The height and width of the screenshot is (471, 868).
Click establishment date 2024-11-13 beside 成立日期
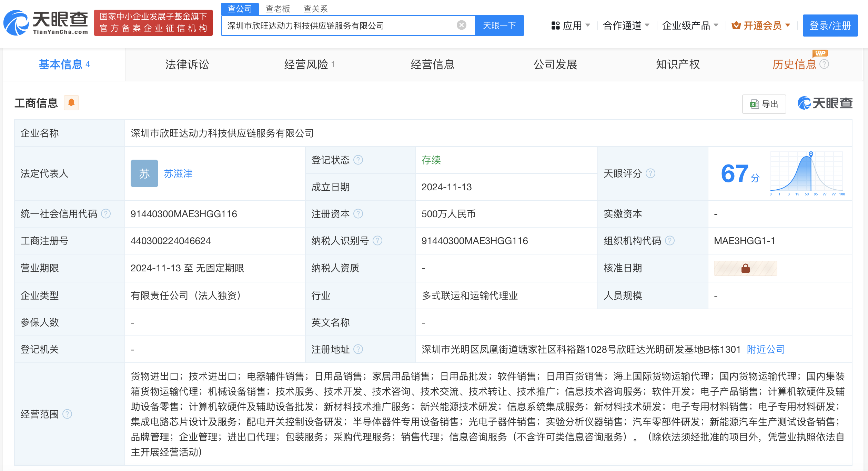(447, 187)
